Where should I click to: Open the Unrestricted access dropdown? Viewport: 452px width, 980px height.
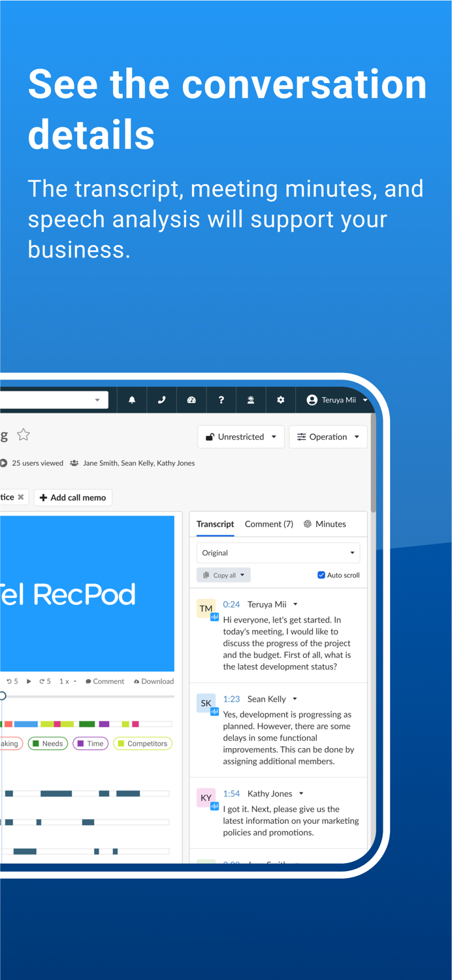point(241,437)
